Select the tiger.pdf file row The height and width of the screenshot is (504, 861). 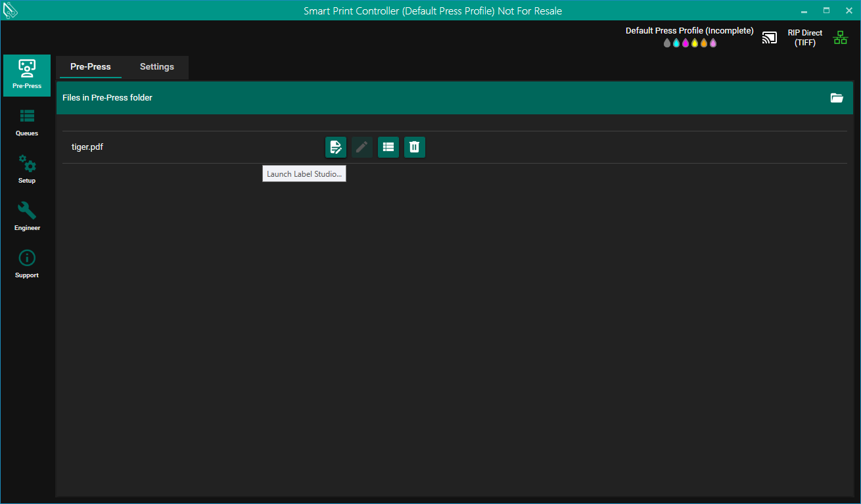[x=87, y=147]
